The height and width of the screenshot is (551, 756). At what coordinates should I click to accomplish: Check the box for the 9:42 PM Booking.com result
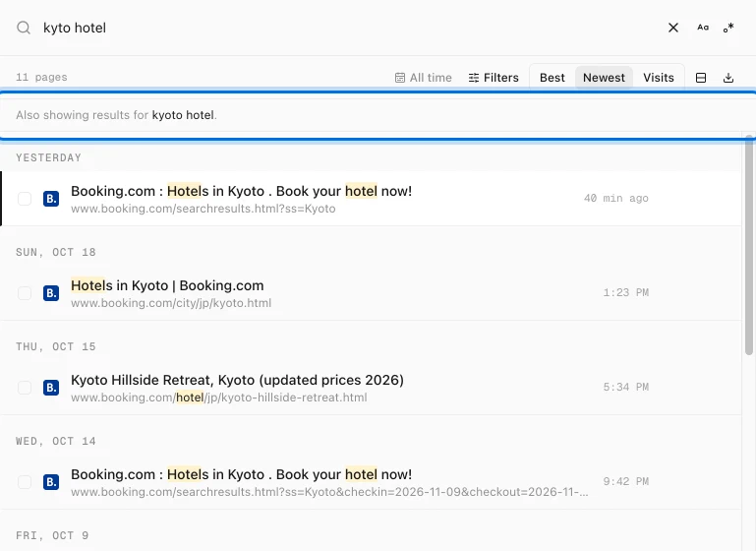(25, 482)
